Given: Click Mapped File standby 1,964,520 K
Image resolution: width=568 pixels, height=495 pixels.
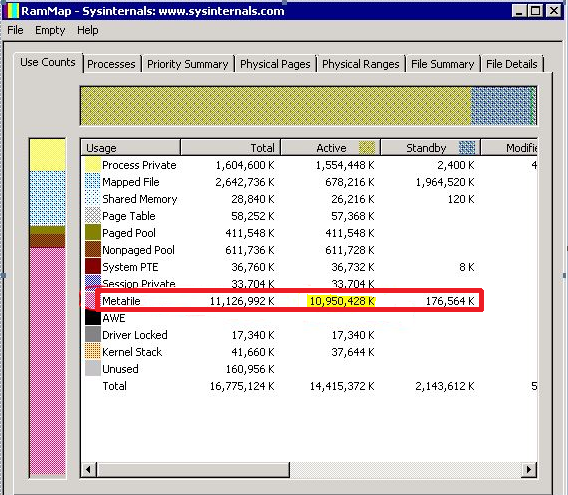Looking at the screenshot, I should point(445,182).
